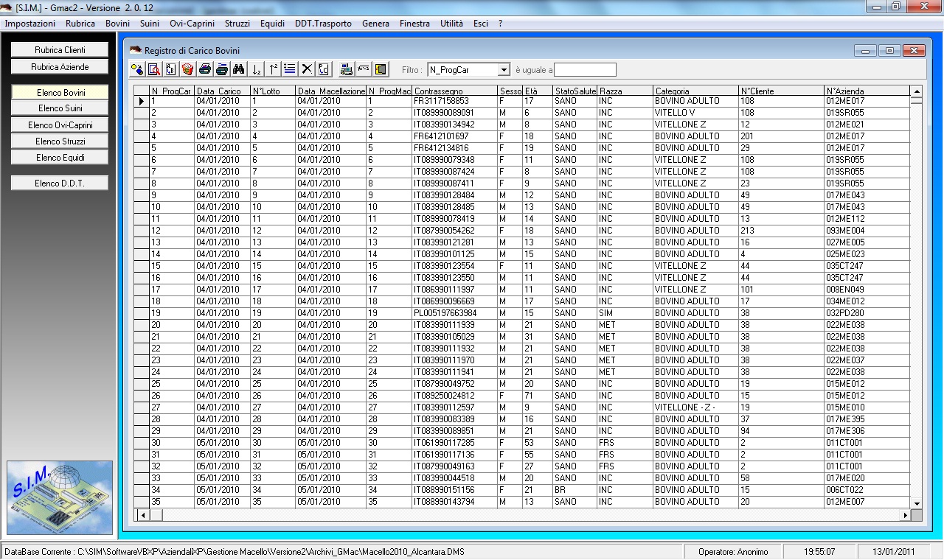This screenshot has height=560, width=944.
Task: Click the Elenco Struzzi button
Action: [60, 141]
